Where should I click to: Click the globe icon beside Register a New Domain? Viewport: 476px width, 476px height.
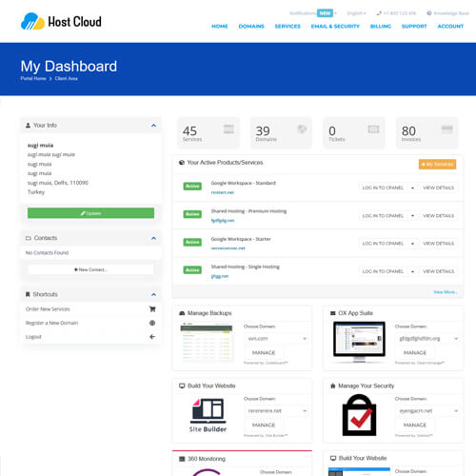[x=152, y=323]
